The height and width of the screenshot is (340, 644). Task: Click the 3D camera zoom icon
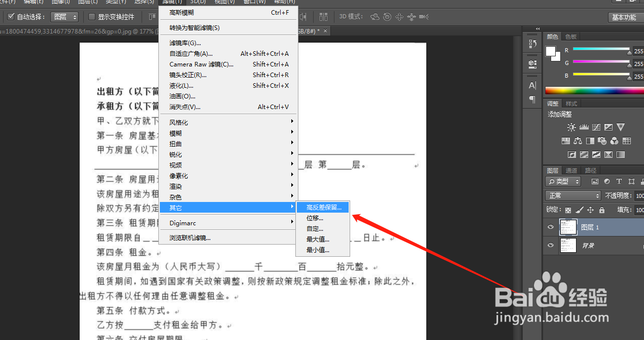pyautogui.click(x=424, y=17)
